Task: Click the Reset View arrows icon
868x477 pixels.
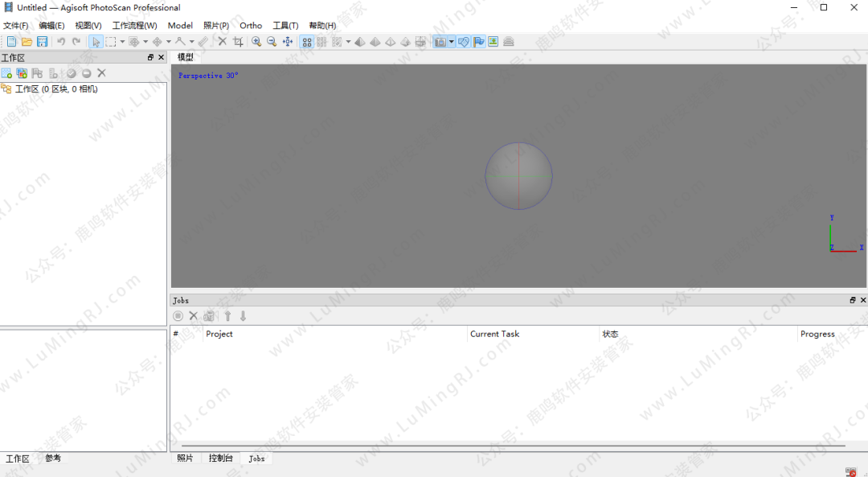Action: click(x=288, y=42)
